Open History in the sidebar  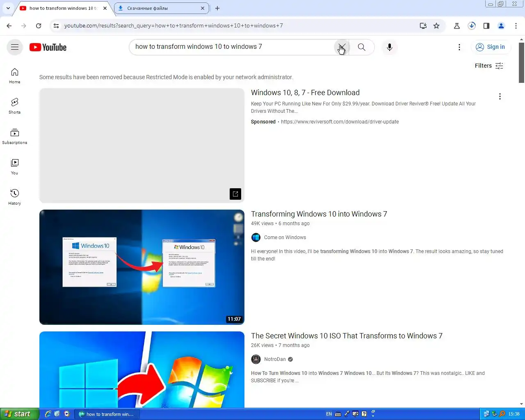click(15, 197)
